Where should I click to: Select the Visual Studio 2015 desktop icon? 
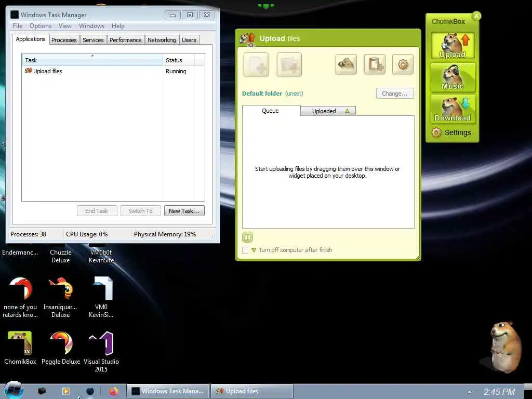coord(101,352)
